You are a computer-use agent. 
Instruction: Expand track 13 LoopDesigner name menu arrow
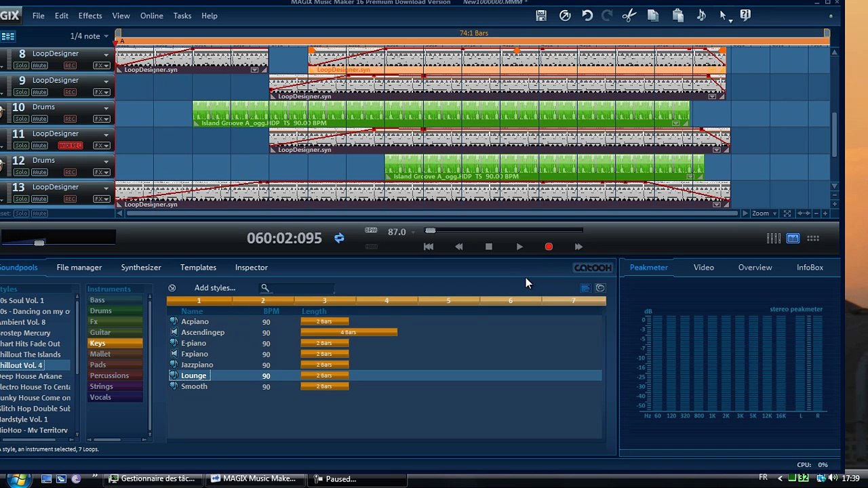(106, 188)
